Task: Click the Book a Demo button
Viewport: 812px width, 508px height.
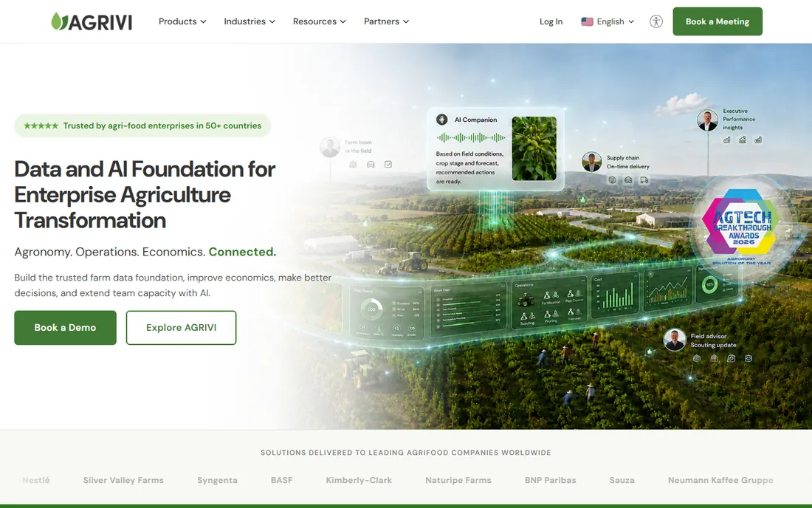Action: (65, 327)
